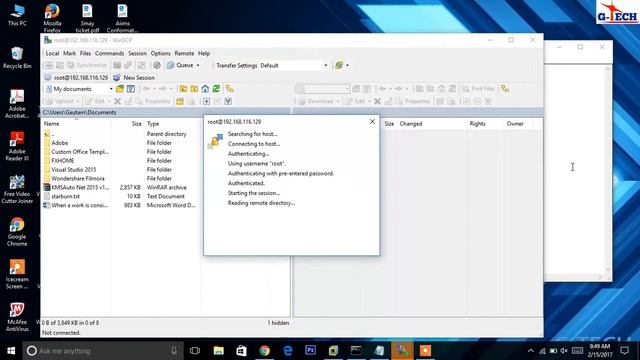Image resolution: width=640 pixels, height=360 pixels.
Task: Open Microsoft Edge from taskbar
Action: tap(288, 351)
